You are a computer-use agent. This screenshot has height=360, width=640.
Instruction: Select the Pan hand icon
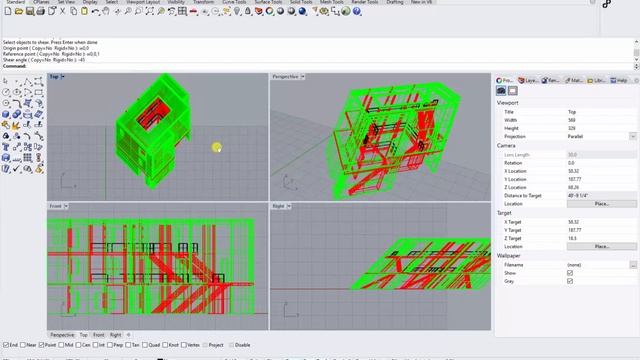(106, 11)
